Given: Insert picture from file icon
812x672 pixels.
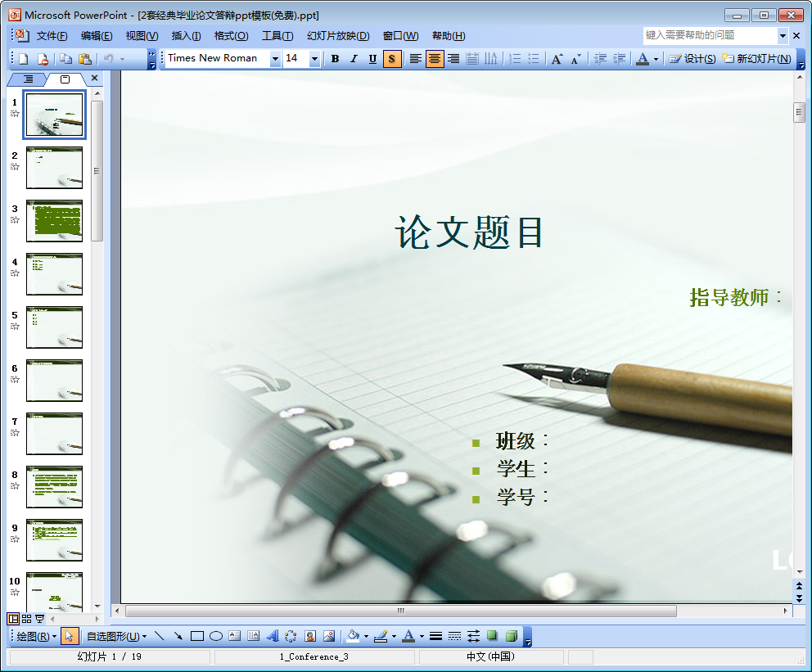Looking at the screenshot, I should (329, 636).
